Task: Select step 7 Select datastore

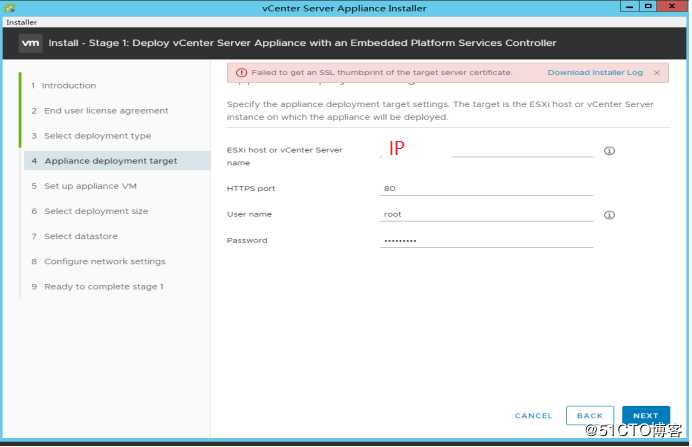Action: [75, 237]
